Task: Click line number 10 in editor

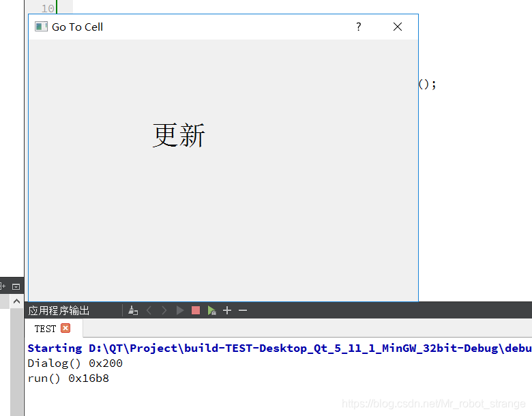Action: [48, 8]
